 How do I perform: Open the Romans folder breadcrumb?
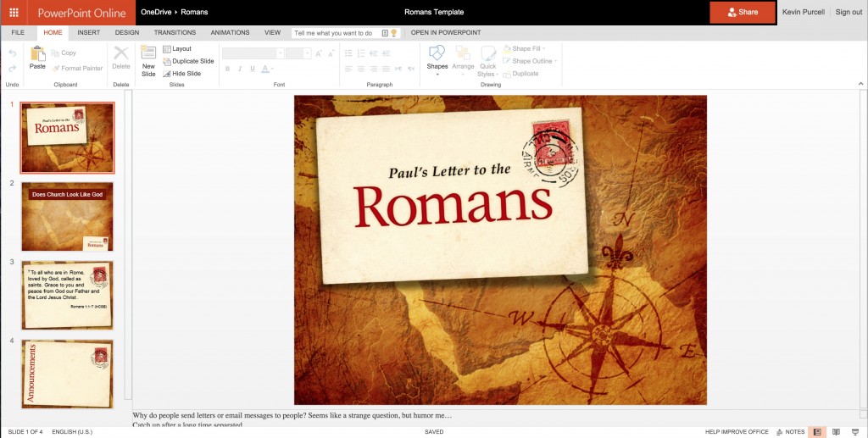click(194, 12)
